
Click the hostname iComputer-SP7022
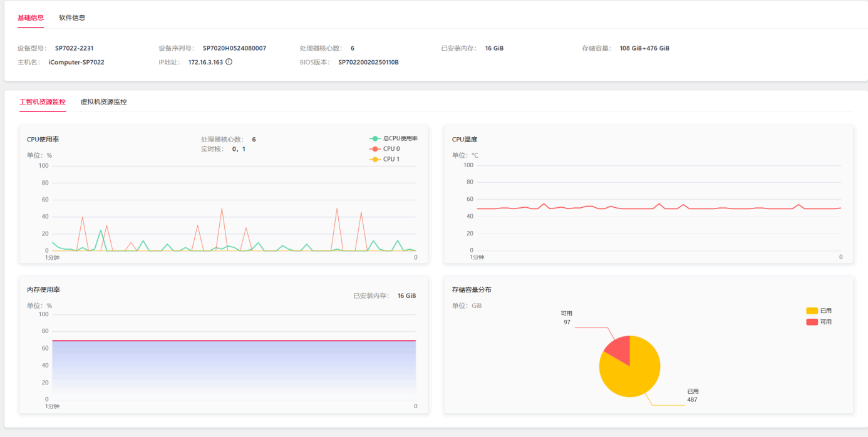[x=76, y=62]
